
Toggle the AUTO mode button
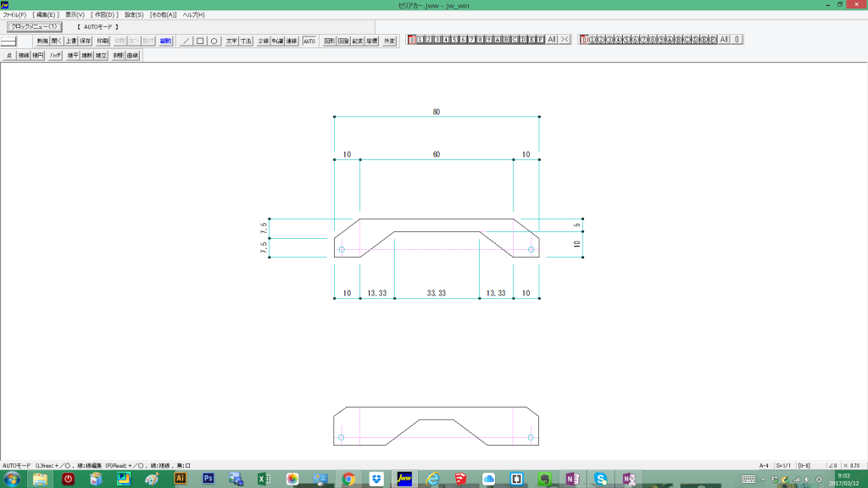point(309,41)
